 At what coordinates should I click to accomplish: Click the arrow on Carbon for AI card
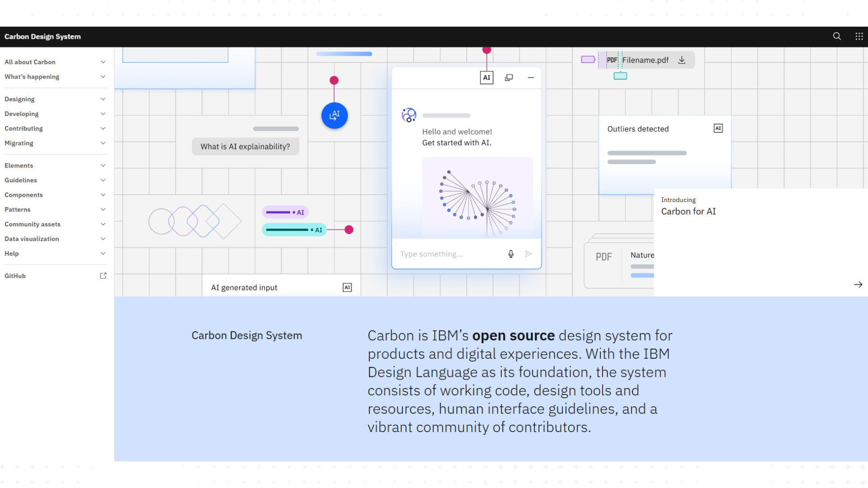click(x=858, y=285)
